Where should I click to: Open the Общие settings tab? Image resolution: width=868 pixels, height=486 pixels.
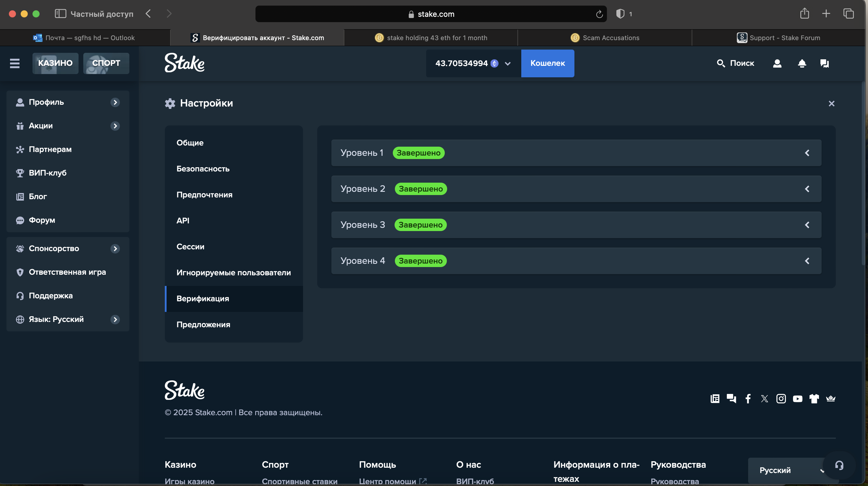click(x=234, y=143)
